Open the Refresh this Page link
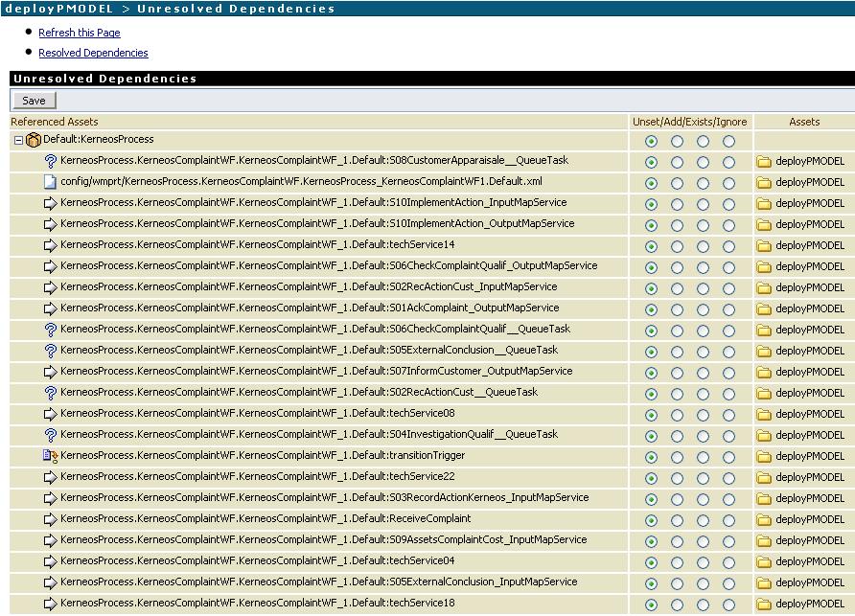This screenshot has height=616, width=855. coord(79,33)
